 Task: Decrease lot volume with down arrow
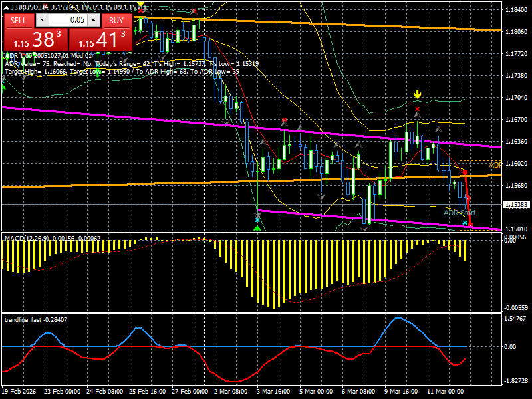(x=42, y=20)
